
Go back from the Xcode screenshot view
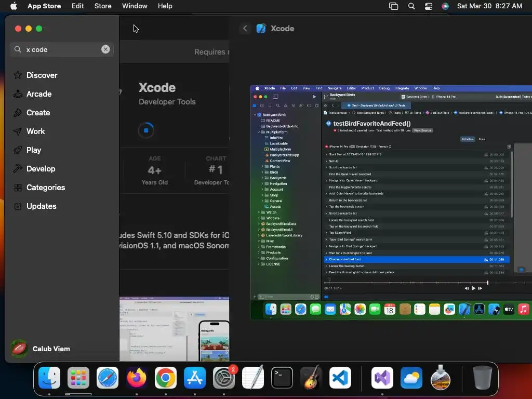[x=245, y=29]
